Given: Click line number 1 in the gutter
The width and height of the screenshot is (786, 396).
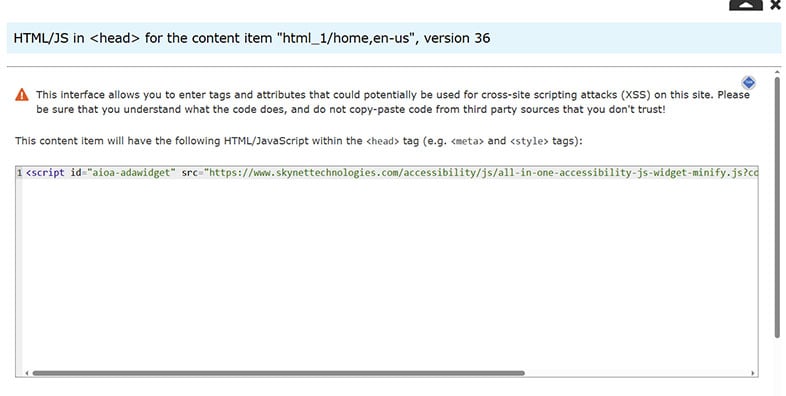Looking at the screenshot, I should pos(19,172).
